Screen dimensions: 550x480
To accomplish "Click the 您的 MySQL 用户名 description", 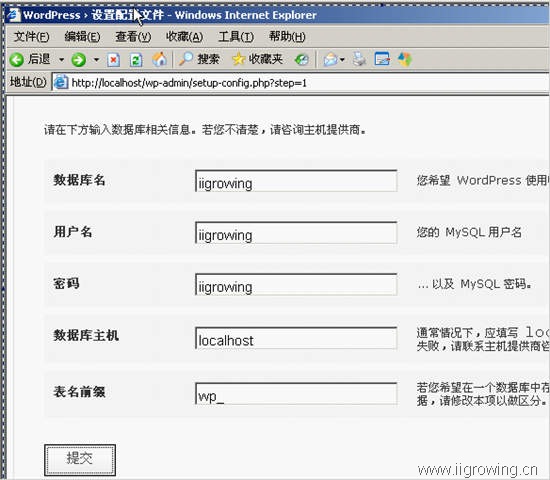I will pos(469,232).
